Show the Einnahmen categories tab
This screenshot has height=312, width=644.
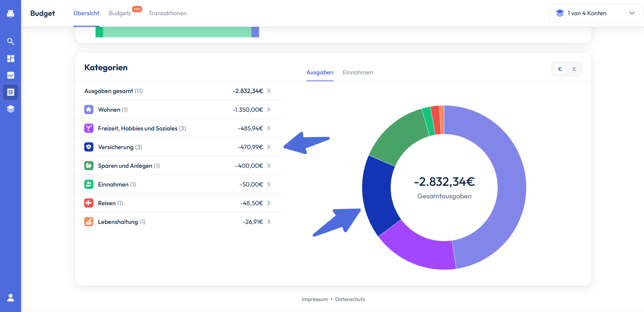(358, 72)
